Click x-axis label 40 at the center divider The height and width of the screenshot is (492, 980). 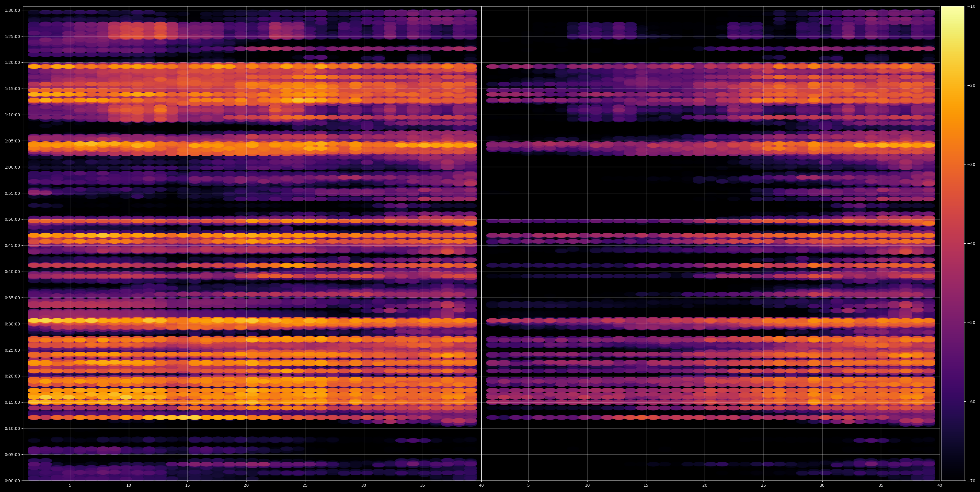click(481, 486)
